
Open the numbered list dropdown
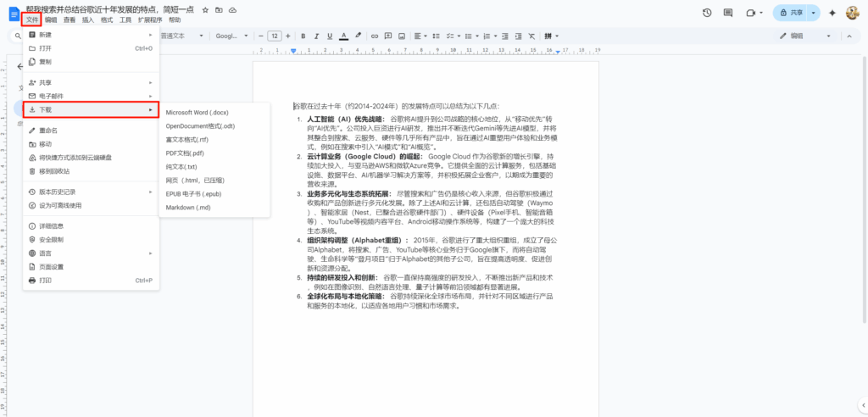495,36
